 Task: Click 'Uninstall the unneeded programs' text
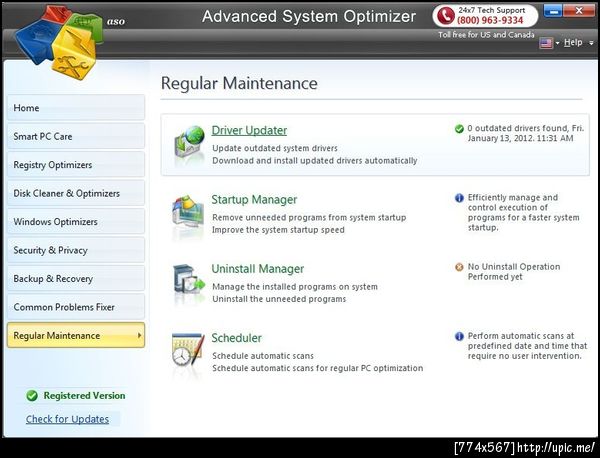279,299
